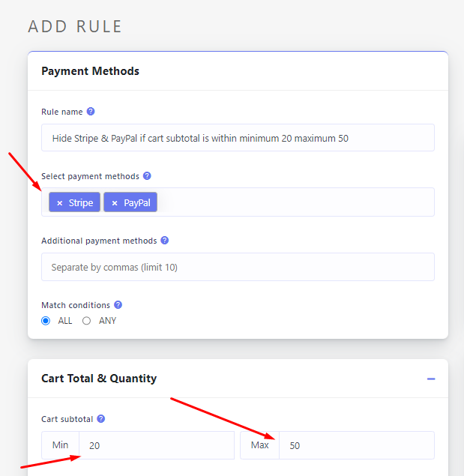Click the Min label of Cart subtotal
The height and width of the screenshot is (476, 464).
pos(60,445)
